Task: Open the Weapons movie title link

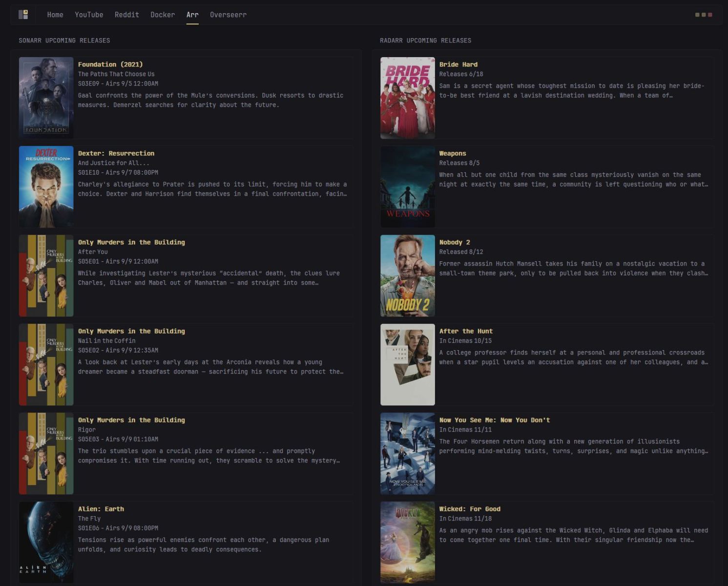Action: pos(453,153)
